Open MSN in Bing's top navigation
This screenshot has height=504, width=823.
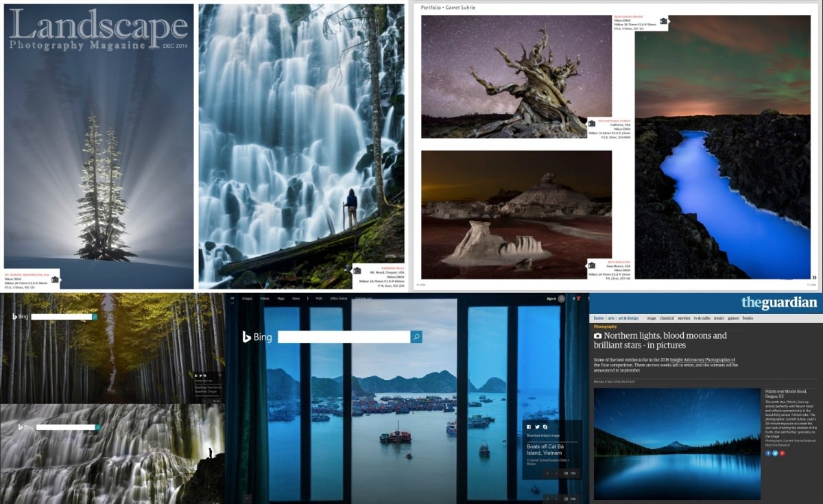(x=319, y=298)
